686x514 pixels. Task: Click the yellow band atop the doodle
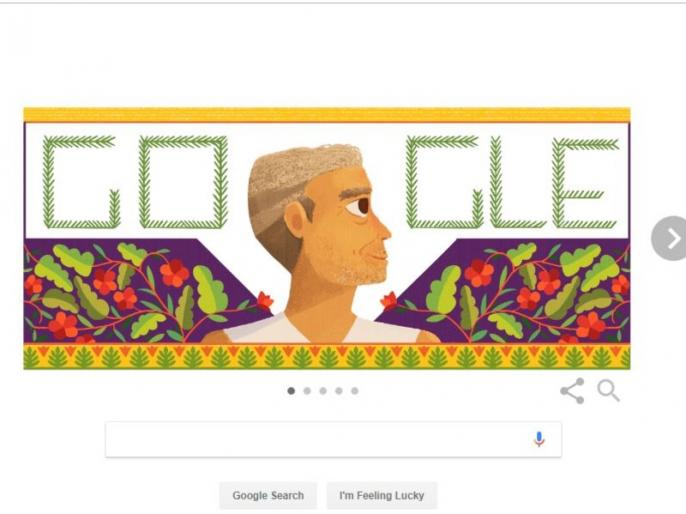[x=327, y=114]
